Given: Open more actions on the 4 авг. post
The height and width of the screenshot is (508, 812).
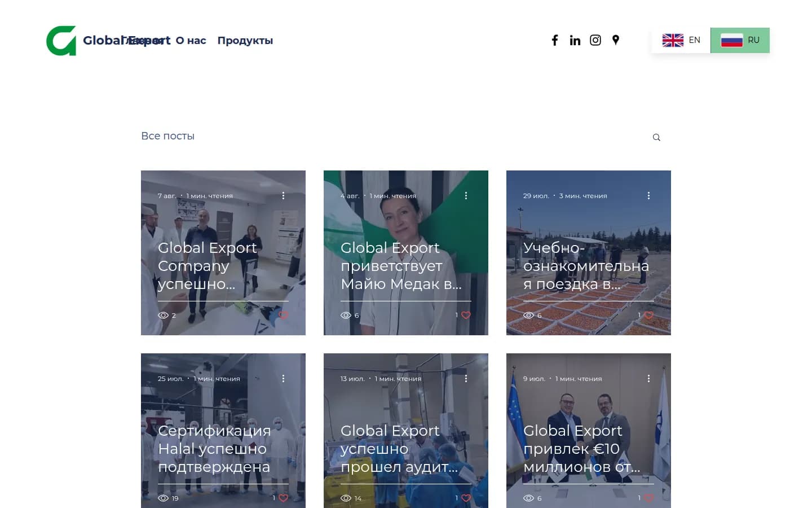Looking at the screenshot, I should click(466, 195).
